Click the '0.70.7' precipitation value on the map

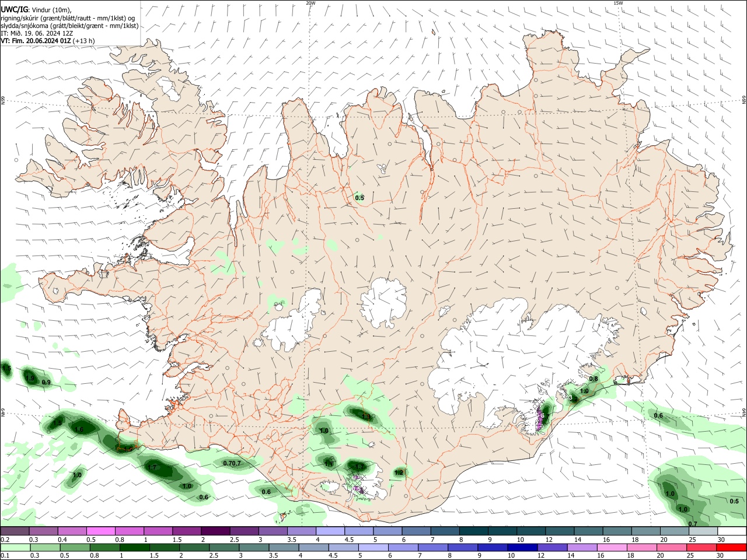pyautogui.click(x=232, y=463)
